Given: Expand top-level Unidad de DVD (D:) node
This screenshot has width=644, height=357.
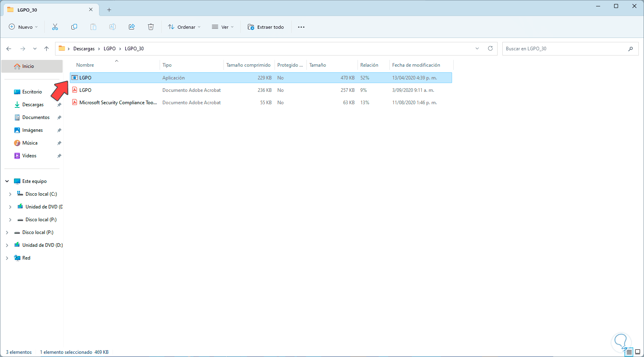Looking at the screenshot, I should point(7,245).
